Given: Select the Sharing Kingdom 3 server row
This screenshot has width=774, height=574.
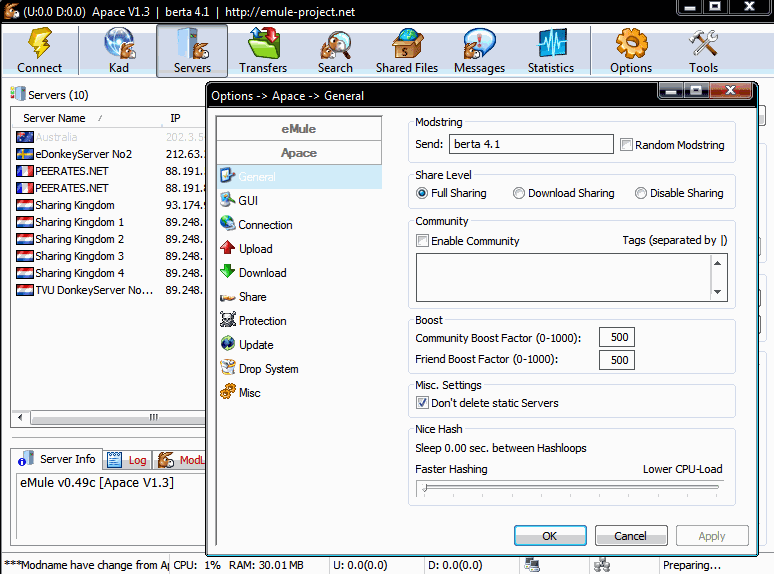Looking at the screenshot, I should [x=109, y=256].
